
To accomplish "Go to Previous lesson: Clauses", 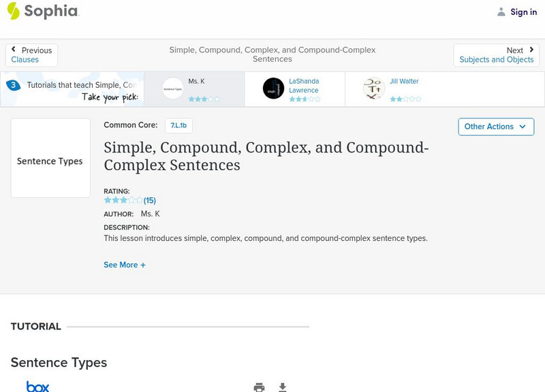I will coord(31,55).
